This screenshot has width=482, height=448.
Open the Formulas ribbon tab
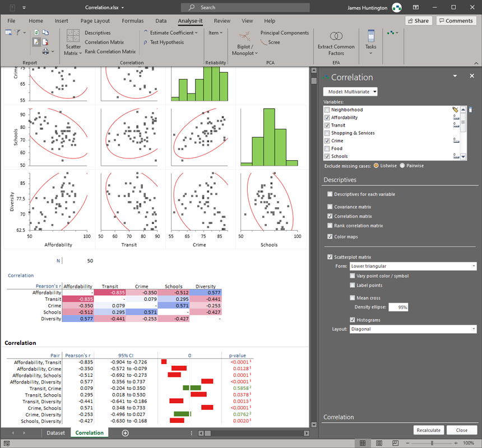click(132, 21)
